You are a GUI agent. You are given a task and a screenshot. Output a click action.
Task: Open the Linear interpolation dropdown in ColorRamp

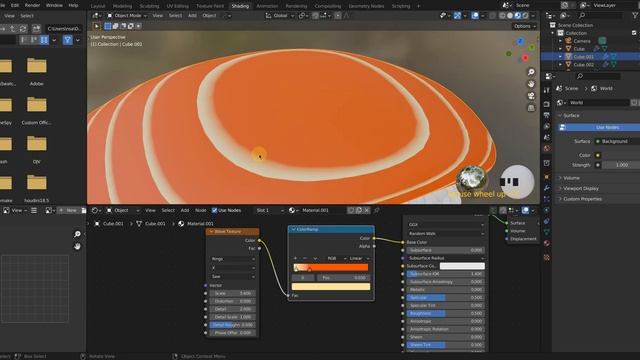pos(359,258)
